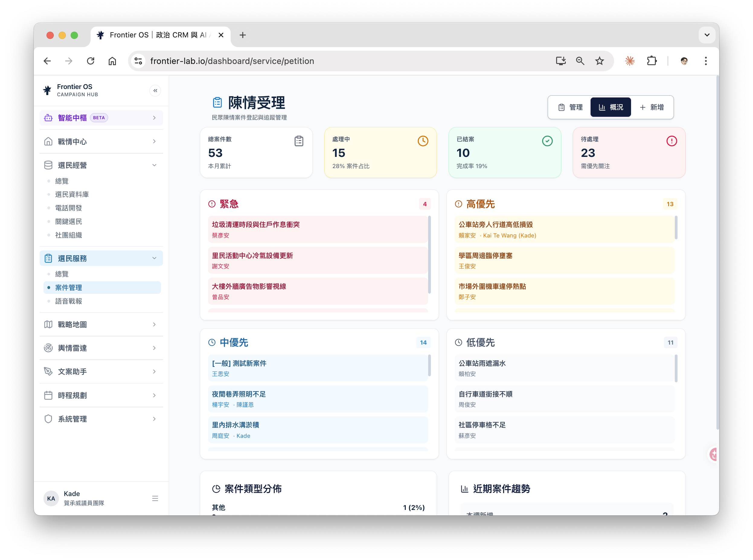The image size is (753, 560).
Task: Select the 概況 overview tab
Action: pos(610,107)
